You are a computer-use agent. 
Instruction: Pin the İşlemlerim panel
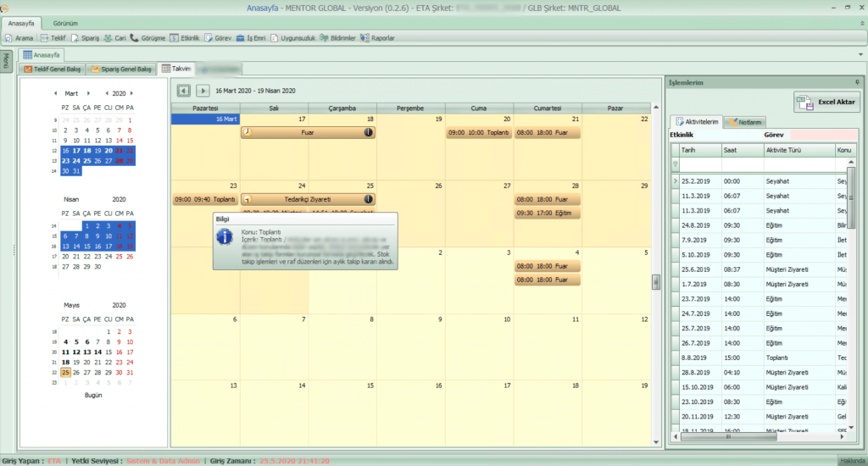[857, 82]
